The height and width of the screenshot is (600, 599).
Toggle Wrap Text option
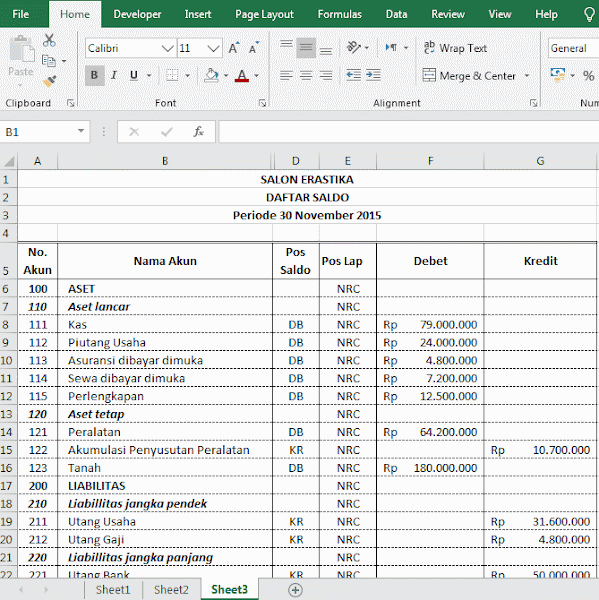tap(455, 48)
